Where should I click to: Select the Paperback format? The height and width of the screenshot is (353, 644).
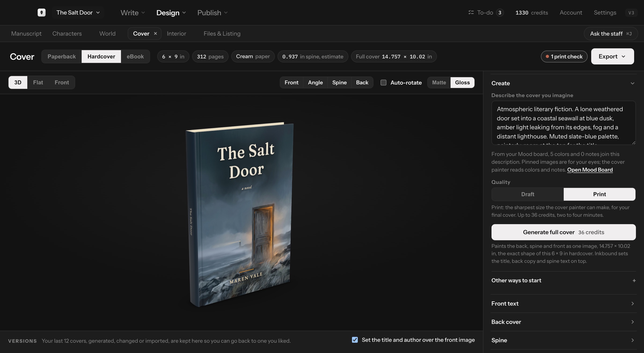(x=62, y=56)
